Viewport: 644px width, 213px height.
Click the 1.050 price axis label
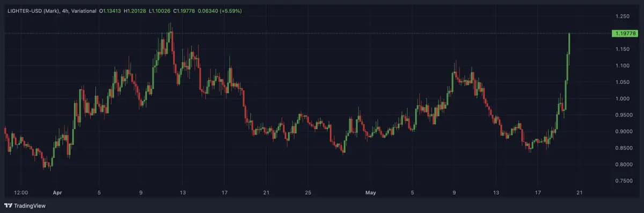(x=623, y=82)
